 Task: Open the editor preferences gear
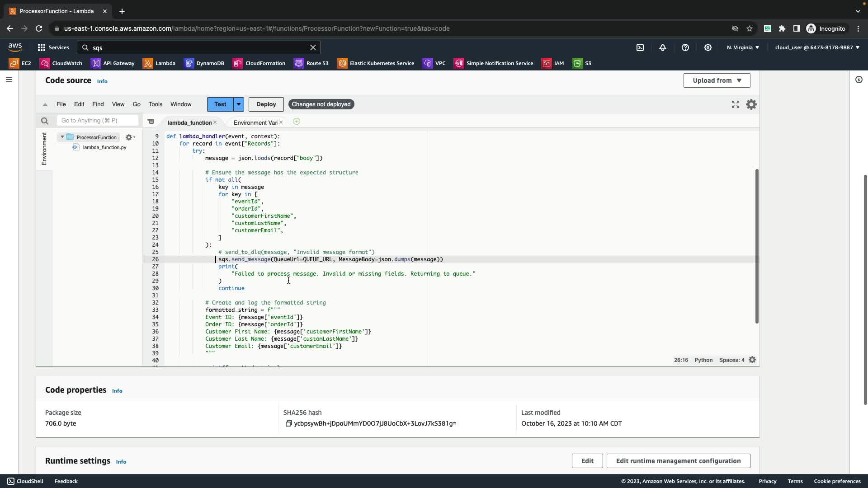[x=751, y=104]
